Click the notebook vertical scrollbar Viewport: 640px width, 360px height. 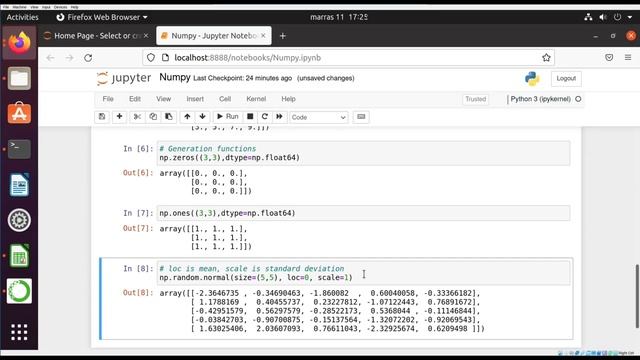pyautogui.click(x=636, y=296)
